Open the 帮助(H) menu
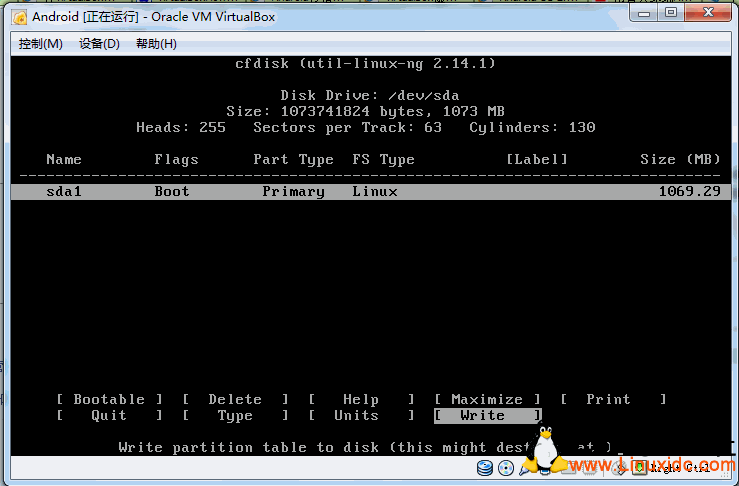The width and height of the screenshot is (739, 486). pyautogui.click(x=156, y=44)
